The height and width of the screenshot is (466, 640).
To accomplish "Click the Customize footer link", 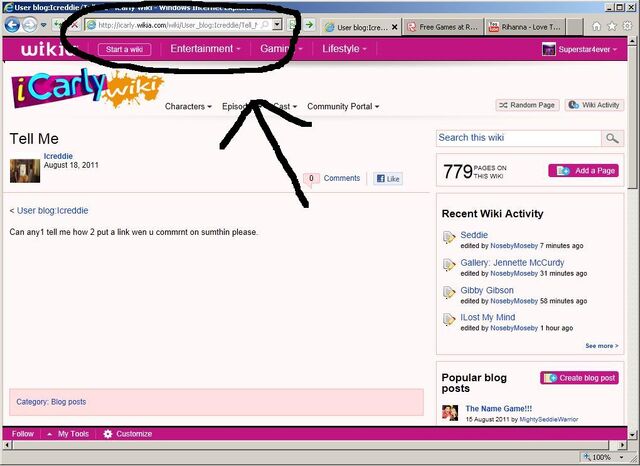I will pyautogui.click(x=134, y=434).
